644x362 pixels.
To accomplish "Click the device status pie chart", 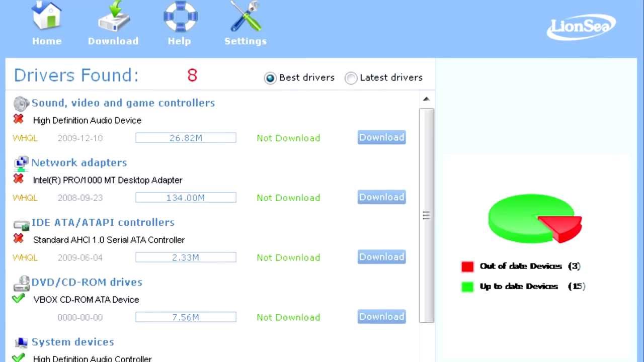I will click(535, 218).
